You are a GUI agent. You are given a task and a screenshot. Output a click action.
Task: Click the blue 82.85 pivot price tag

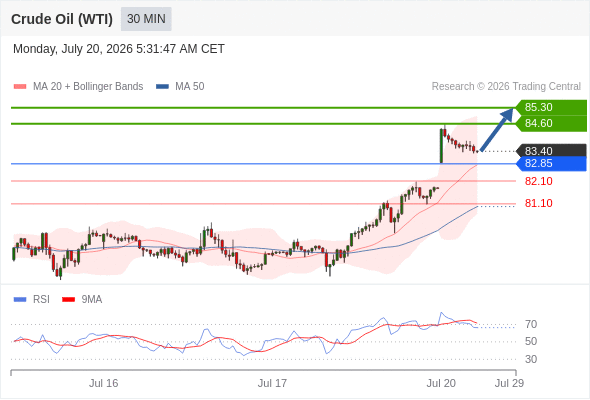pos(551,164)
